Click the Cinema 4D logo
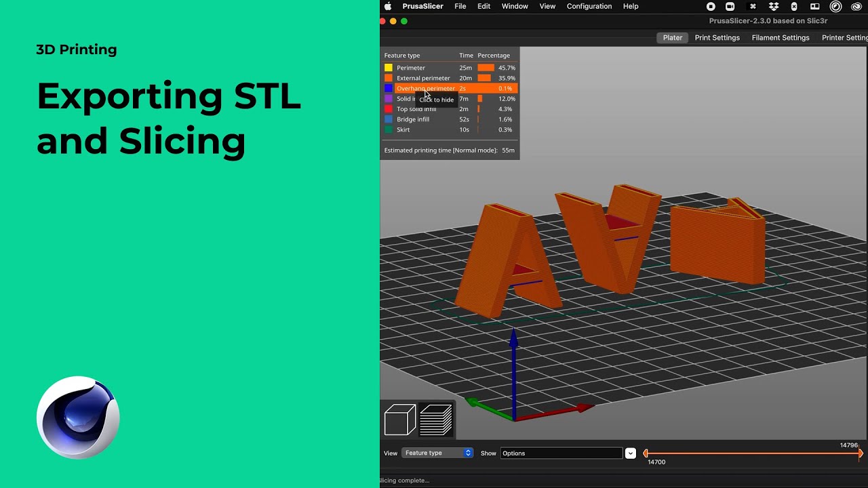The image size is (868, 488). click(x=78, y=418)
